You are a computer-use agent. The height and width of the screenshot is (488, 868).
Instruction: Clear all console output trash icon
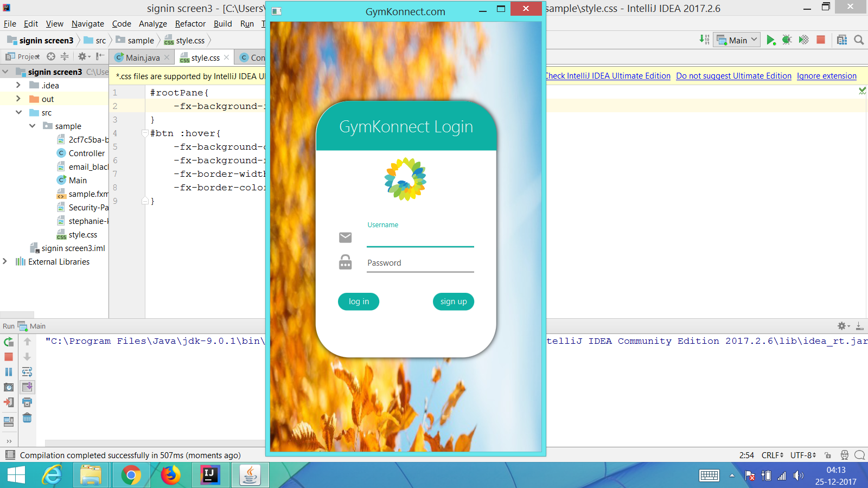point(27,418)
